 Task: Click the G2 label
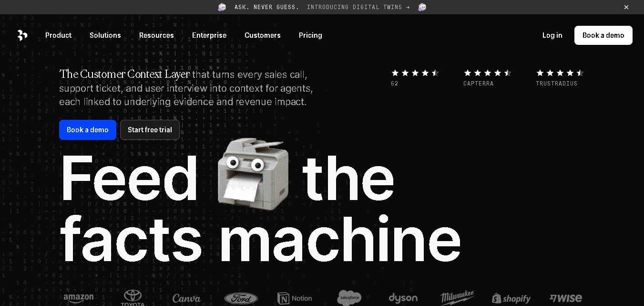395,84
